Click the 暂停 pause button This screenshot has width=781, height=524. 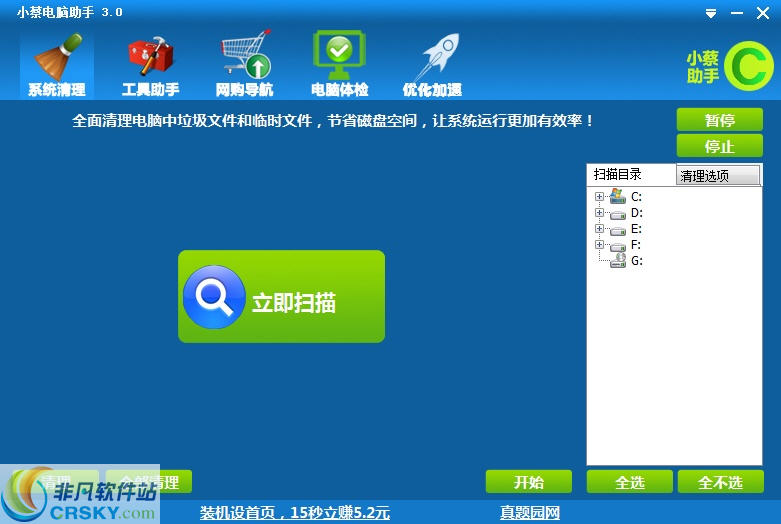click(719, 120)
